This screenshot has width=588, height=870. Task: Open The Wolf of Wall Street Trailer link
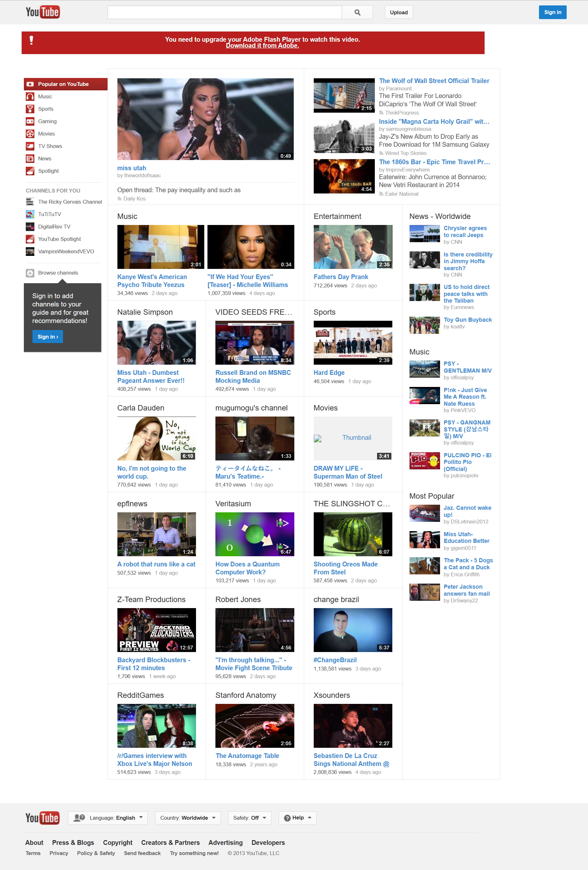coord(434,81)
